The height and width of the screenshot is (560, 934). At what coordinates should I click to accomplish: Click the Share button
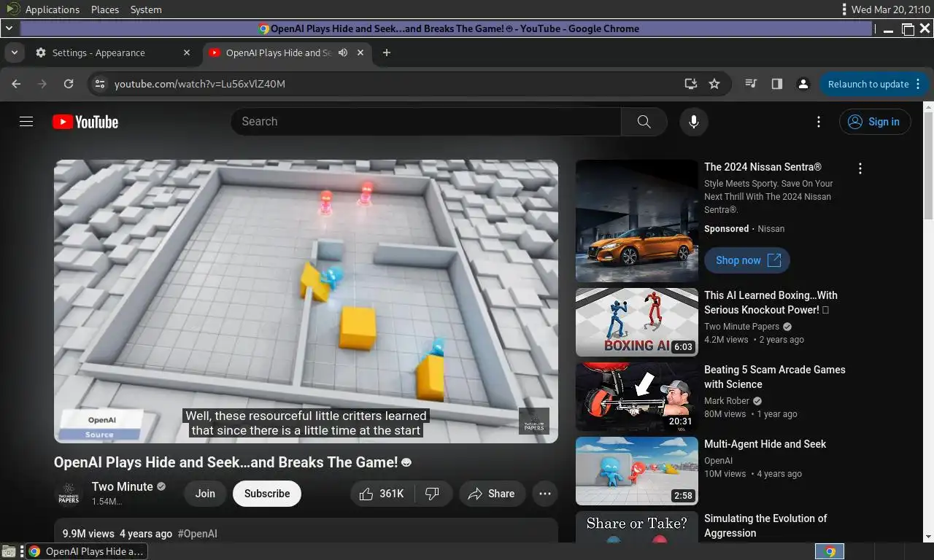pyautogui.click(x=492, y=494)
